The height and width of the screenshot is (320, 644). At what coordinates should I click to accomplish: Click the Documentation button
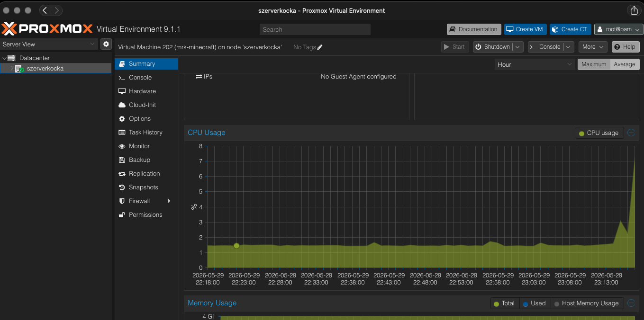474,29
